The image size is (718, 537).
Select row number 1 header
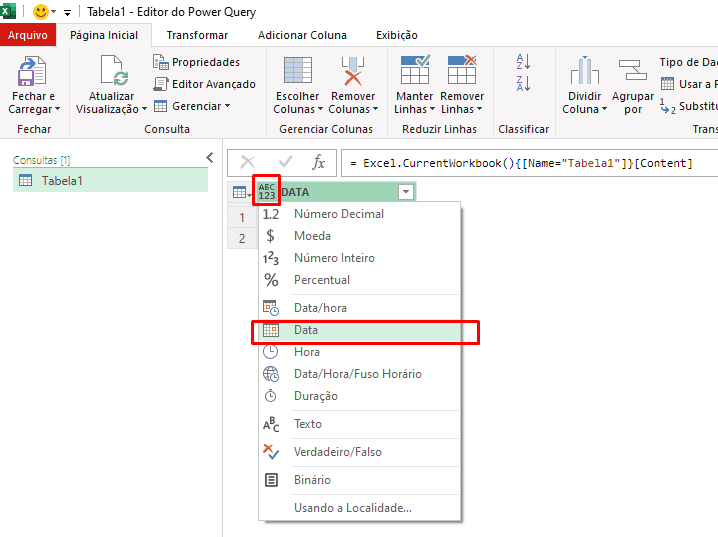[242, 217]
